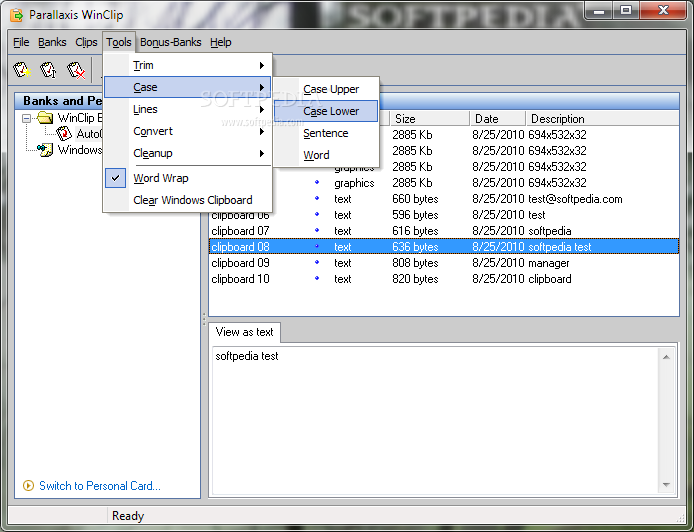This screenshot has width=694, height=532.
Task: Click inside the softpedia test text area
Action: [436, 420]
